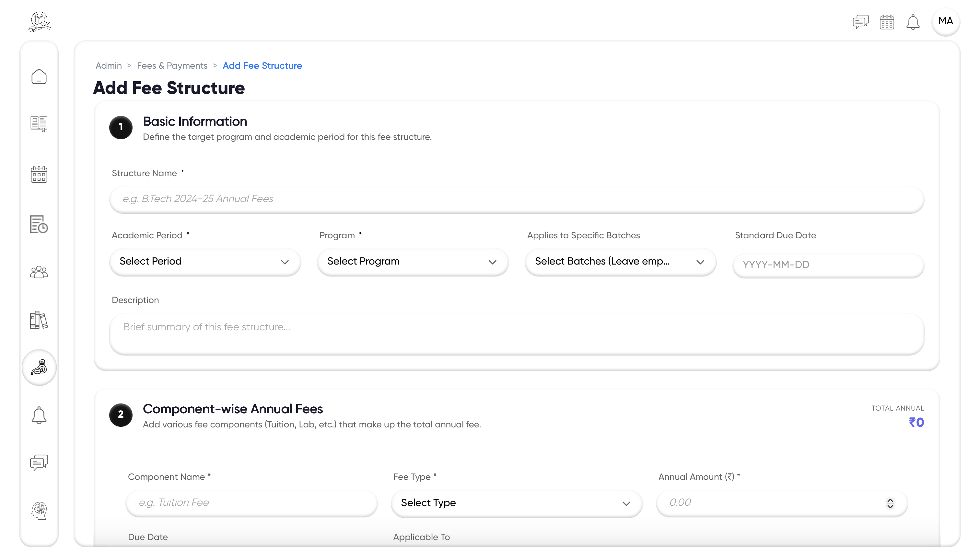980x555 pixels.
Task: Open the calendar icon in left sidebar
Action: [x=39, y=174]
